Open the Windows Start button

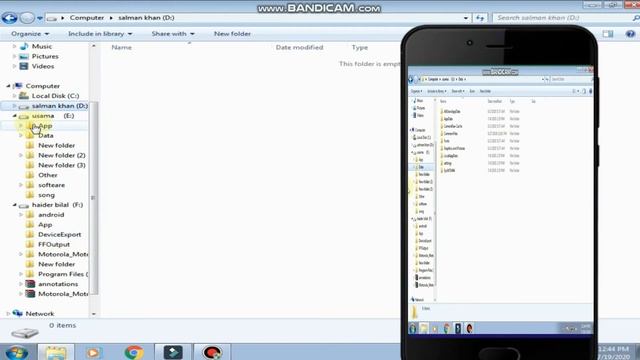(x=17, y=352)
